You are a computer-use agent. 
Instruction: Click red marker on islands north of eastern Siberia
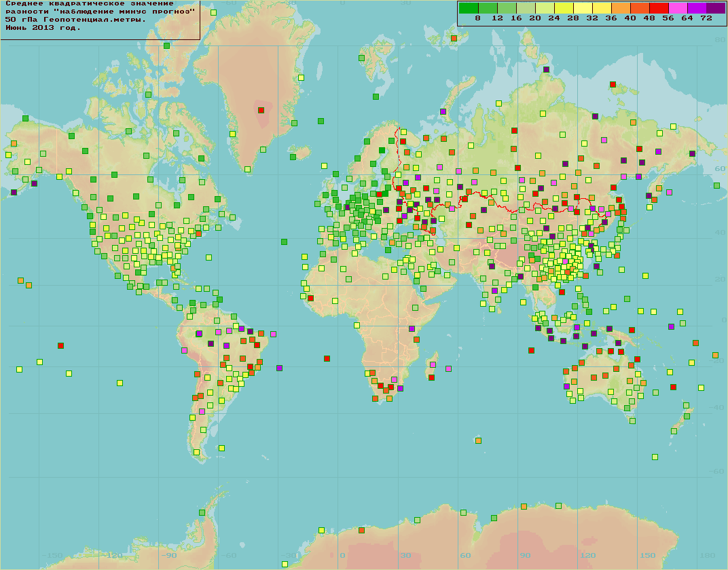tap(613, 84)
